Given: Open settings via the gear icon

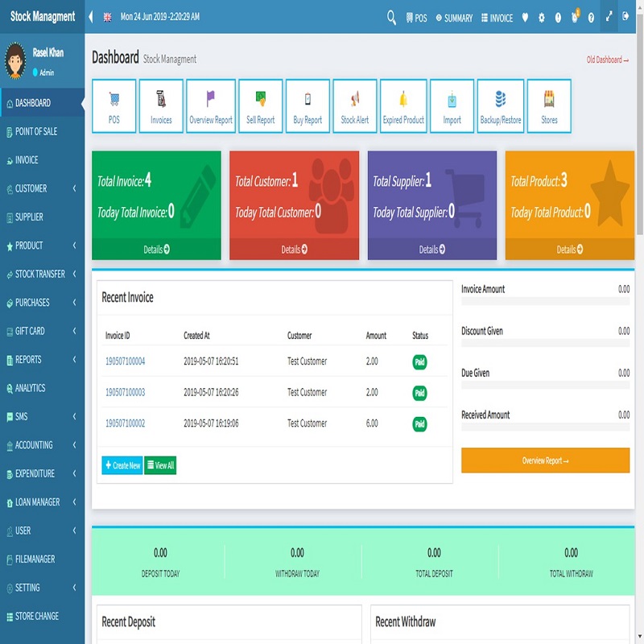Looking at the screenshot, I should click(543, 17).
